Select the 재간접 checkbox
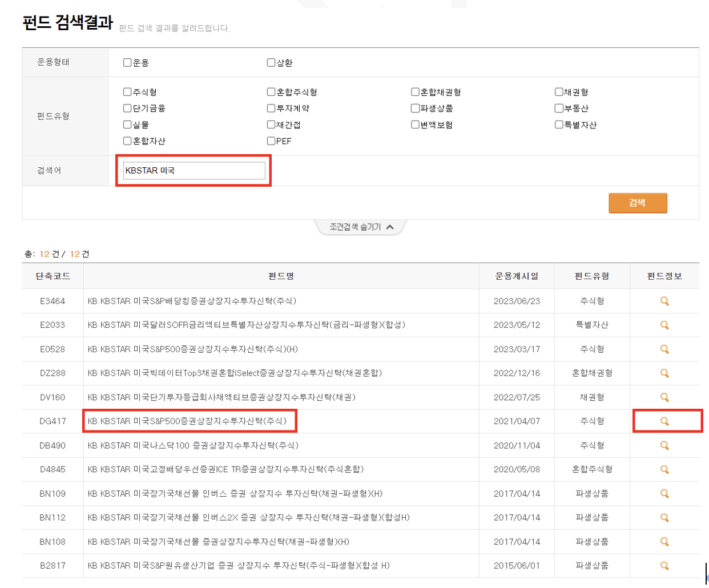 [271, 124]
